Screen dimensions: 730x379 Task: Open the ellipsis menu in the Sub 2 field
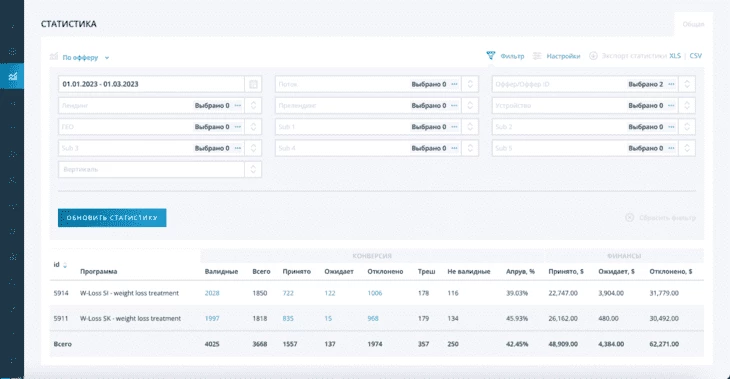click(x=671, y=127)
